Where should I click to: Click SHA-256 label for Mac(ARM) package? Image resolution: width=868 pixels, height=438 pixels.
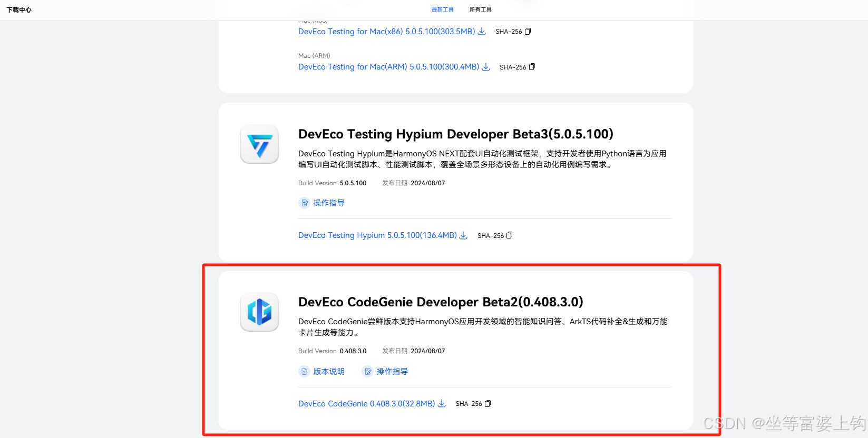click(x=513, y=67)
